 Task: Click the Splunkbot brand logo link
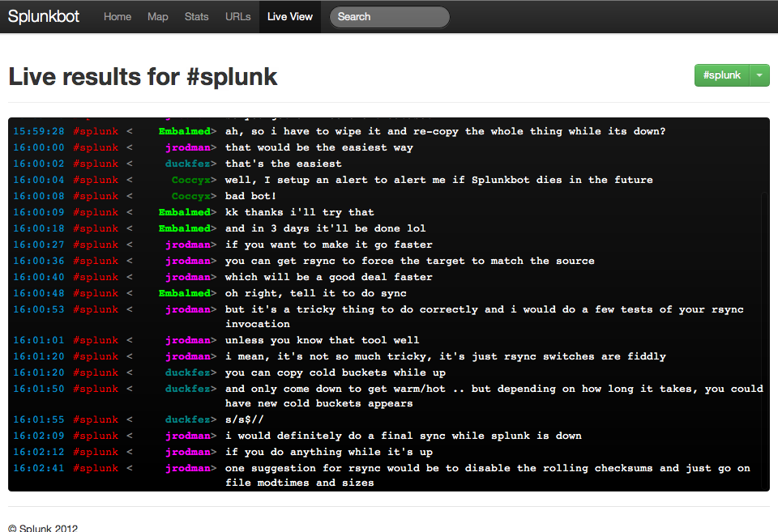point(44,16)
